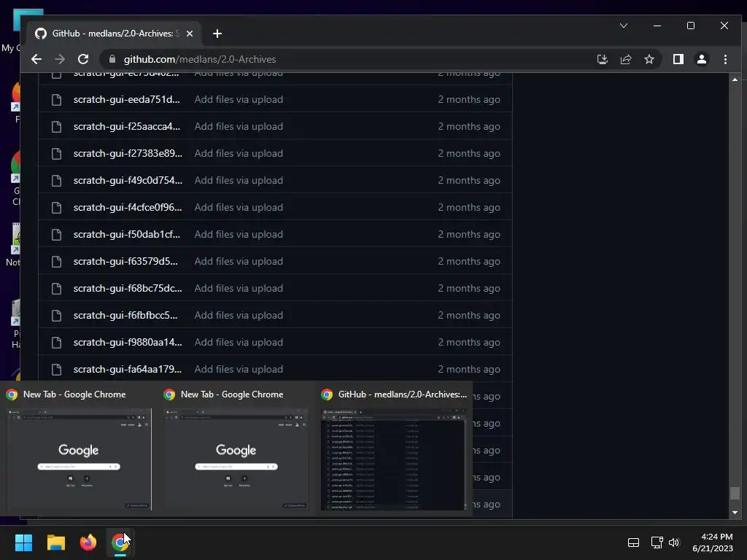The width and height of the screenshot is (747, 560).
Task: Open file scratch-gui-f63579d5...
Action: pos(125,262)
